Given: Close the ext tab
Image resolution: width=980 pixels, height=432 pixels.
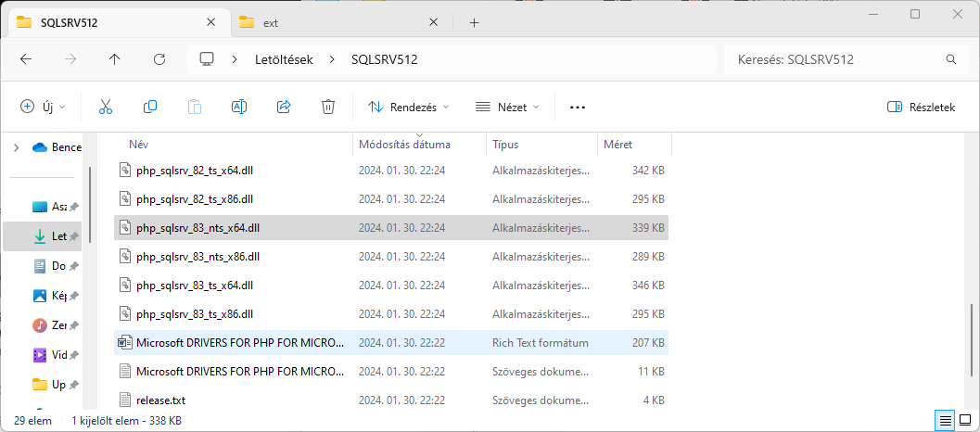Looking at the screenshot, I should (x=433, y=22).
